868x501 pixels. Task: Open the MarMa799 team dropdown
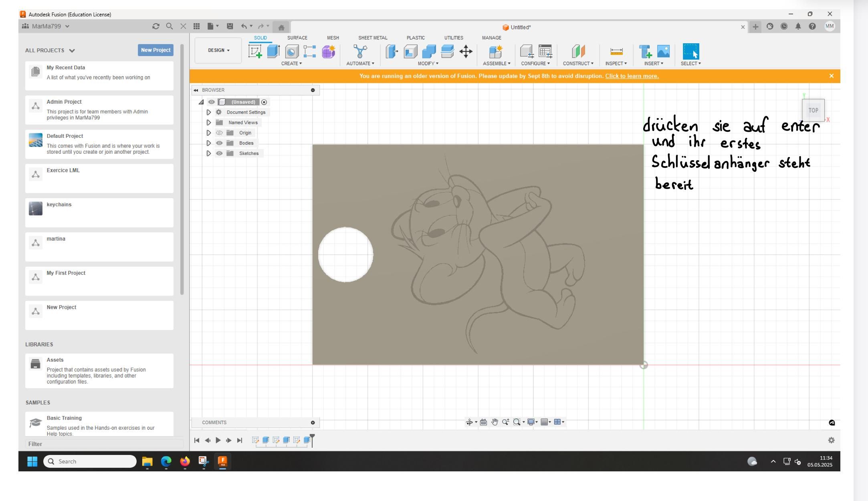(x=46, y=26)
